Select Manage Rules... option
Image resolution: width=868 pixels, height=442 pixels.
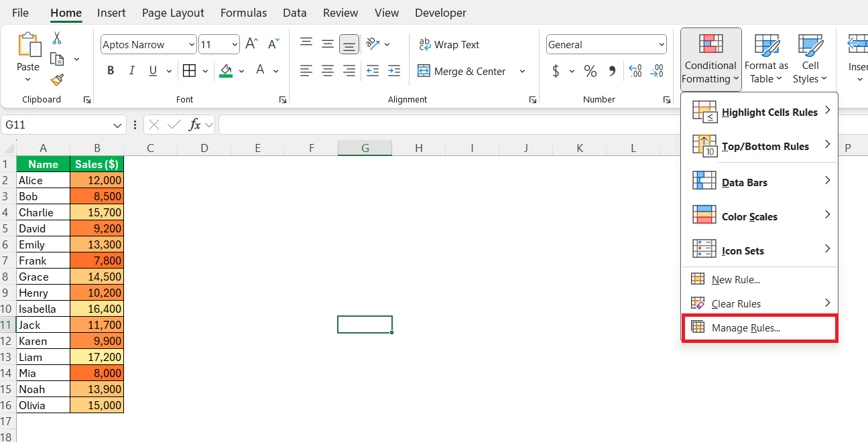760,328
